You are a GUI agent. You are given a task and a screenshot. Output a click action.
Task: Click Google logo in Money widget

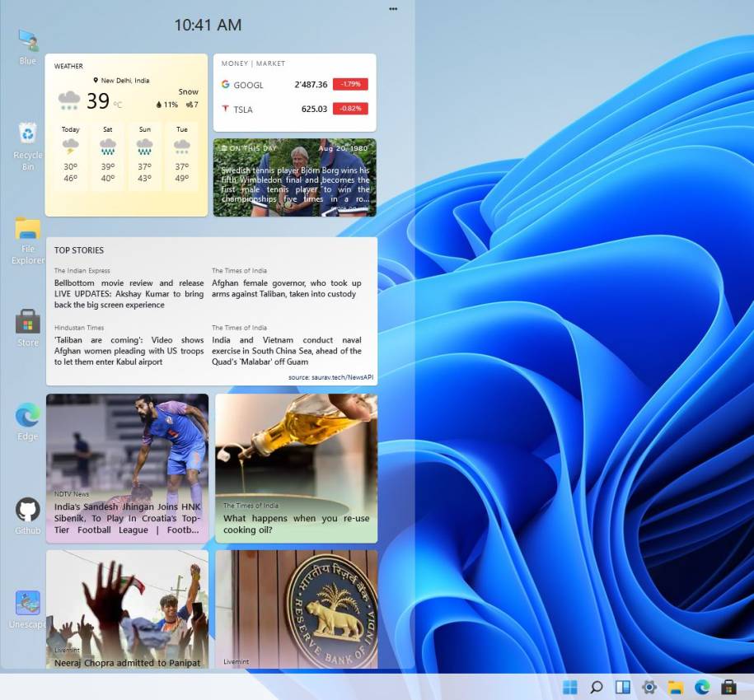pos(225,84)
